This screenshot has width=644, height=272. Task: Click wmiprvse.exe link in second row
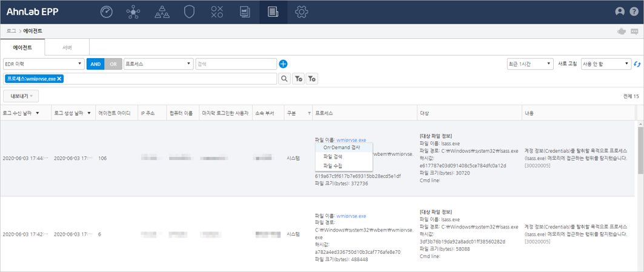click(351, 216)
